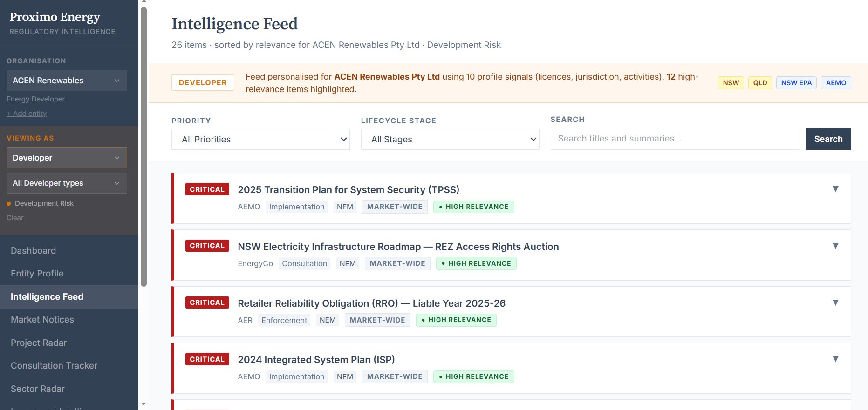Click HIGH RELEVANCE tag on the TPSS item

tap(474, 207)
